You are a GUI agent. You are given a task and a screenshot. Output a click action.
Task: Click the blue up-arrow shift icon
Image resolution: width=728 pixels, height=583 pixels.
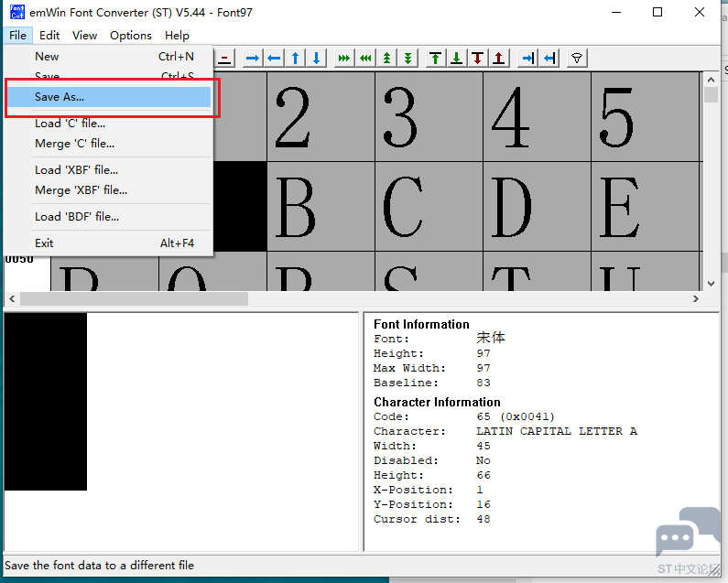click(295, 58)
